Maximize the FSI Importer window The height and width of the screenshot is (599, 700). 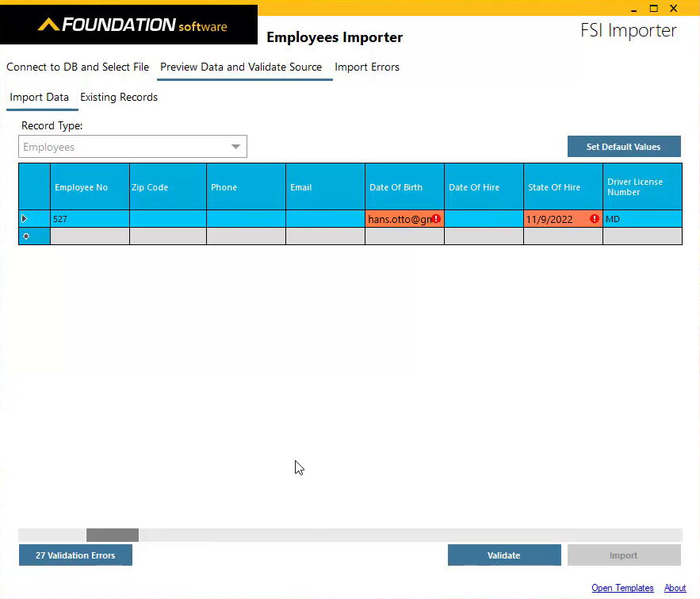(x=654, y=9)
